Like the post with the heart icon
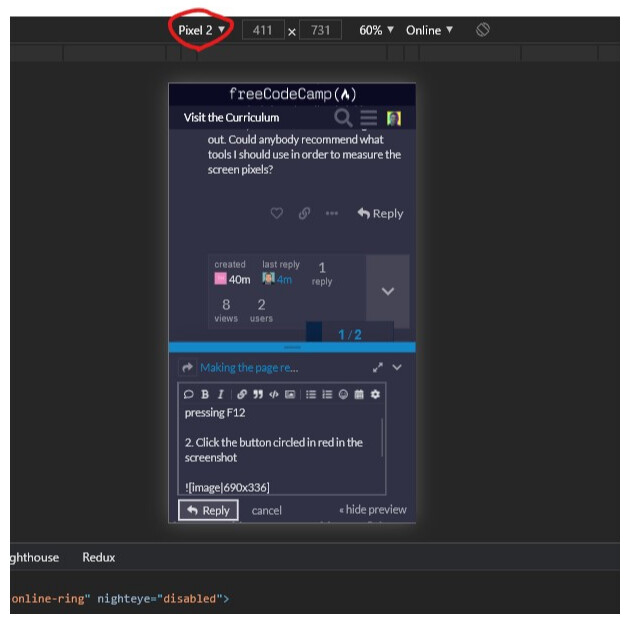The height and width of the screenshot is (632, 628). [277, 213]
